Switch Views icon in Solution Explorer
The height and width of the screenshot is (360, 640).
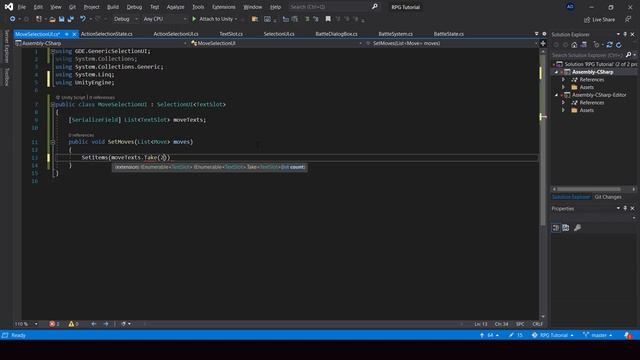584,45
